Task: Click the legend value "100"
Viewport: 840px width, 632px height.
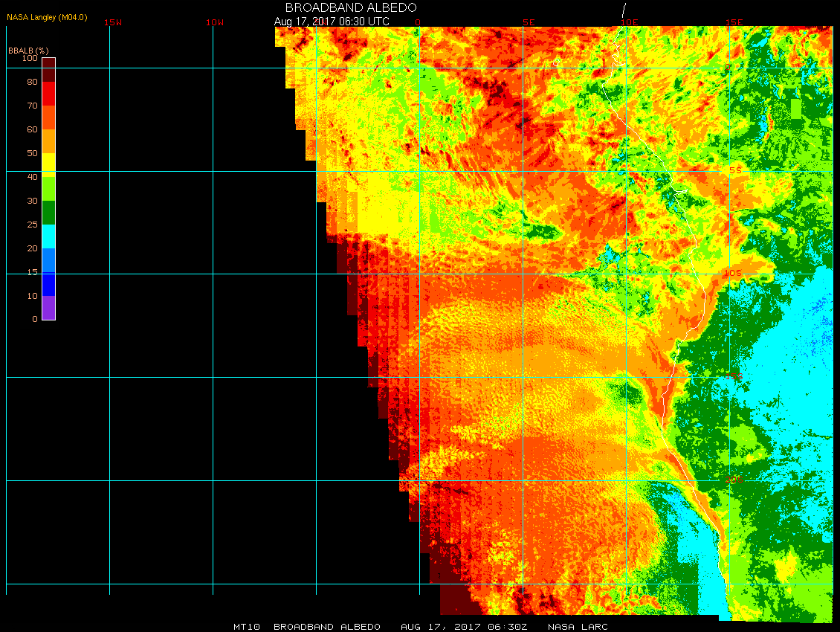Action: [30, 58]
